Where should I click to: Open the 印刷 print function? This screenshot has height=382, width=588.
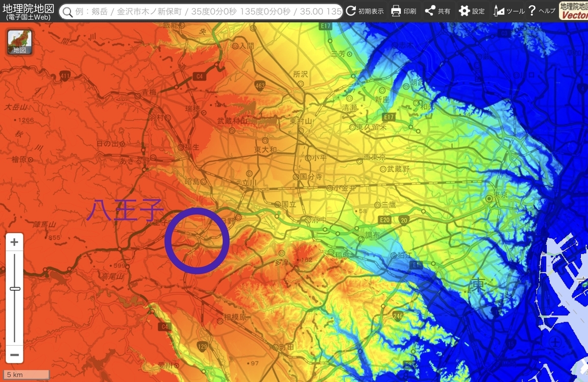click(x=404, y=11)
